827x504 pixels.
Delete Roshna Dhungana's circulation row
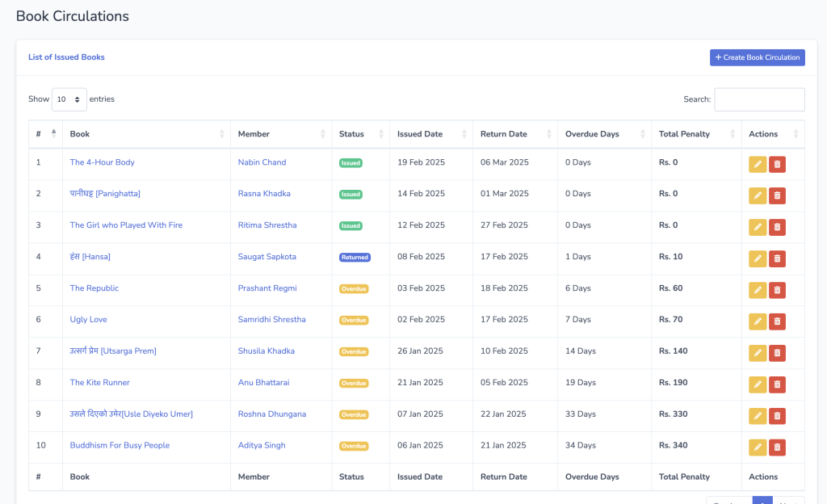pos(777,416)
